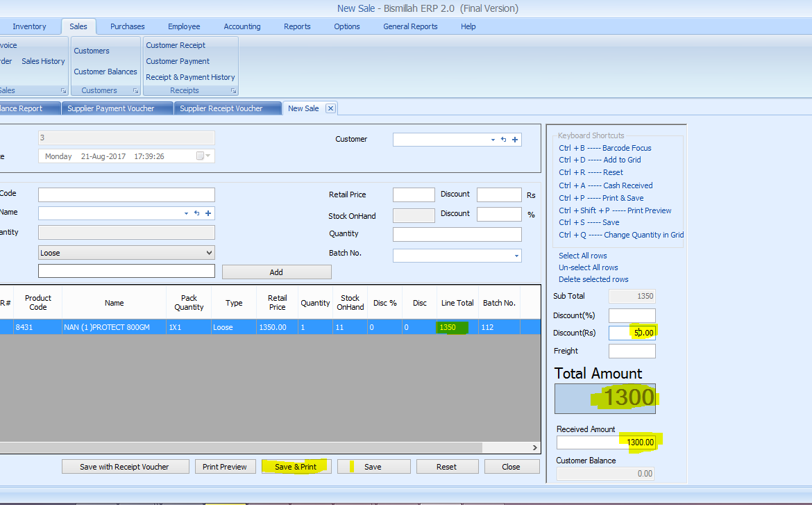
Task: Open the calendar icon in the date field
Action: tap(201, 156)
